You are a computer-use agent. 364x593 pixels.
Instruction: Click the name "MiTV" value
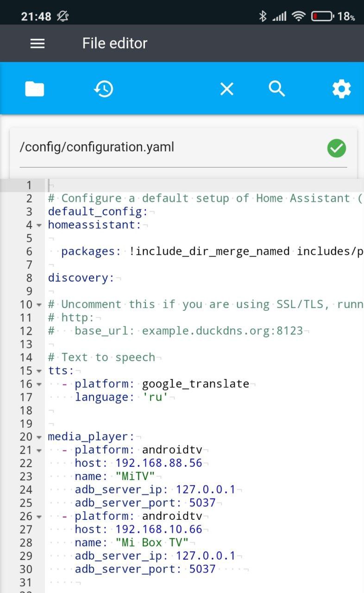click(x=135, y=477)
